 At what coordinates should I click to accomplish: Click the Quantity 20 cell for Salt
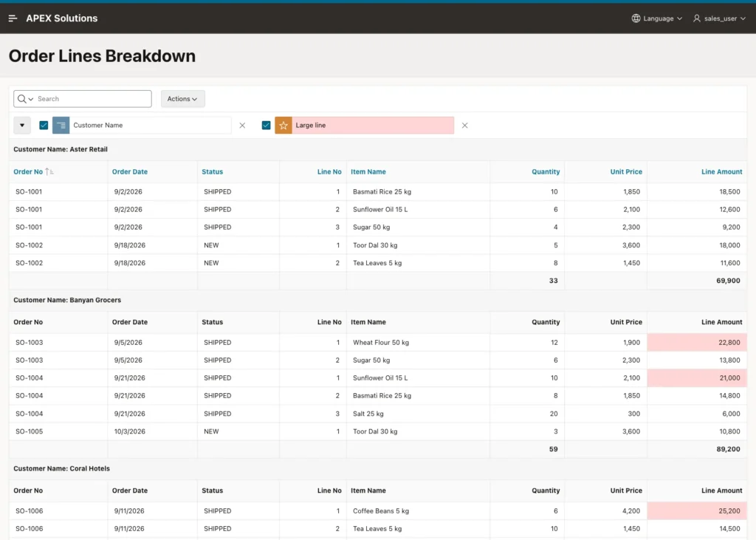point(527,414)
